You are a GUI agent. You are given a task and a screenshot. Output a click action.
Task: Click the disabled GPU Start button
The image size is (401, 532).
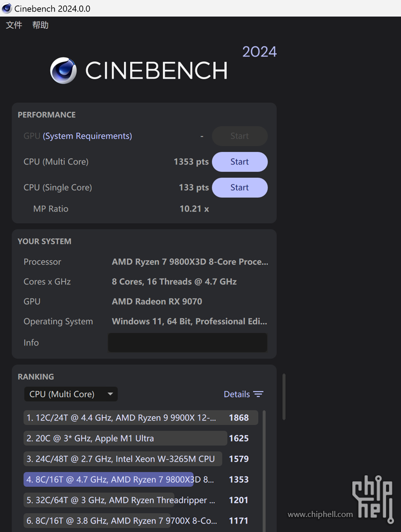(240, 136)
